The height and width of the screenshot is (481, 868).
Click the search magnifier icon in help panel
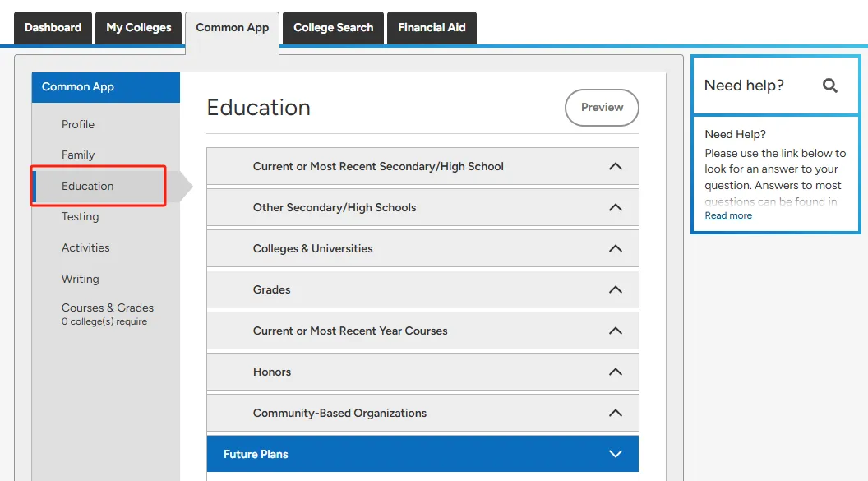point(830,86)
